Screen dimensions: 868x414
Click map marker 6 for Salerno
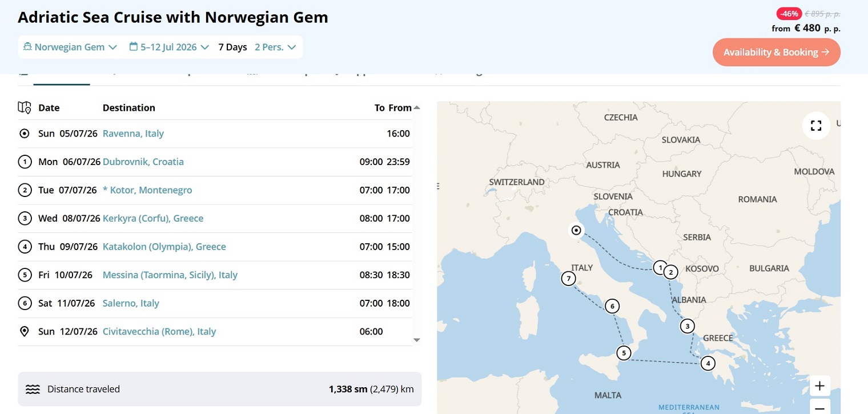click(x=612, y=306)
